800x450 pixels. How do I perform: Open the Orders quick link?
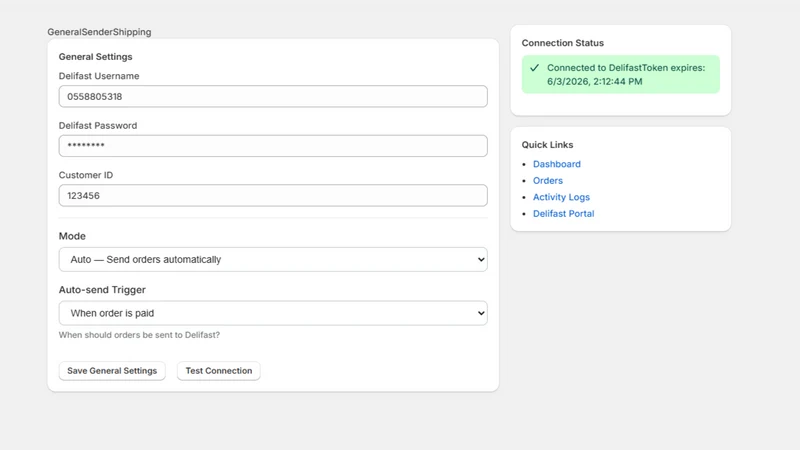pyautogui.click(x=547, y=181)
